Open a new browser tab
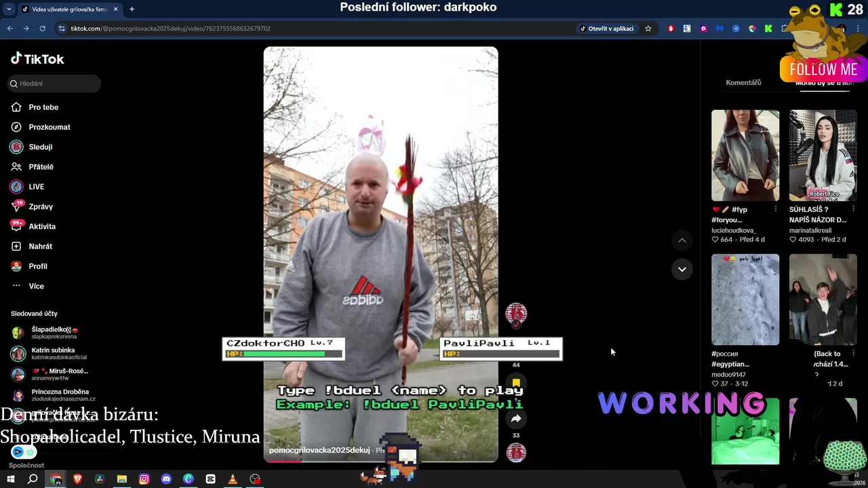Screen dimensions: 868x488 pos(132,9)
